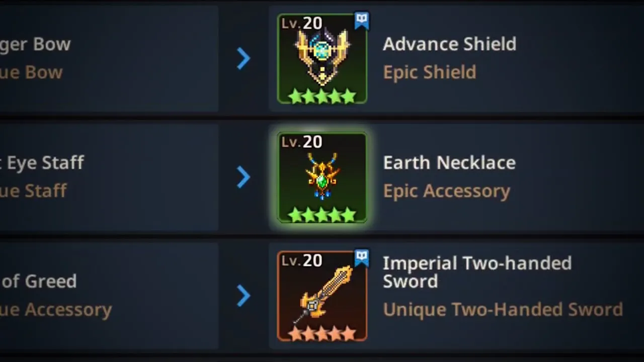Select the Imperial Two-handed Sword icon
This screenshot has height=362, width=644.
click(x=322, y=296)
